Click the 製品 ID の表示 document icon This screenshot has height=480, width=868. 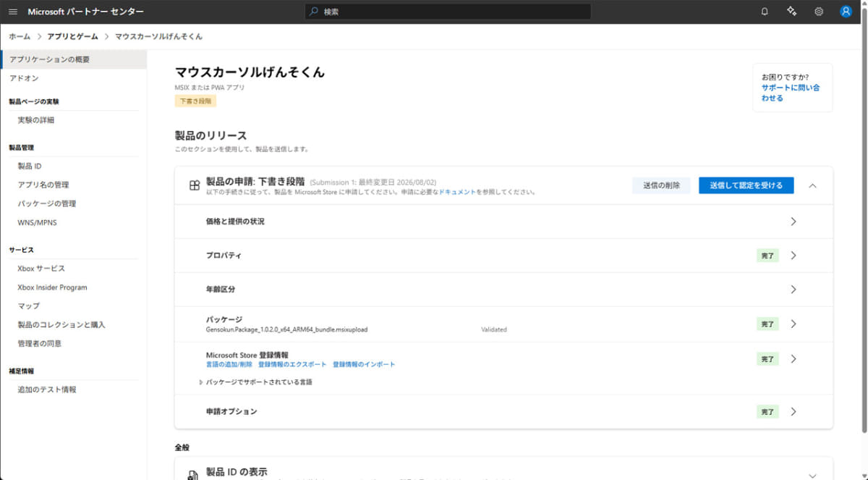(193, 475)
